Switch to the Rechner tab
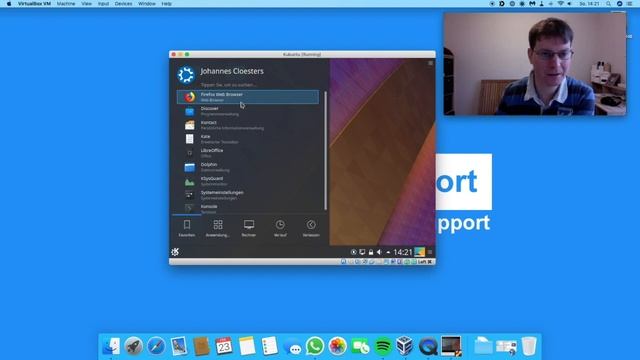Screen dimensions: 640x360 (249, 228)
